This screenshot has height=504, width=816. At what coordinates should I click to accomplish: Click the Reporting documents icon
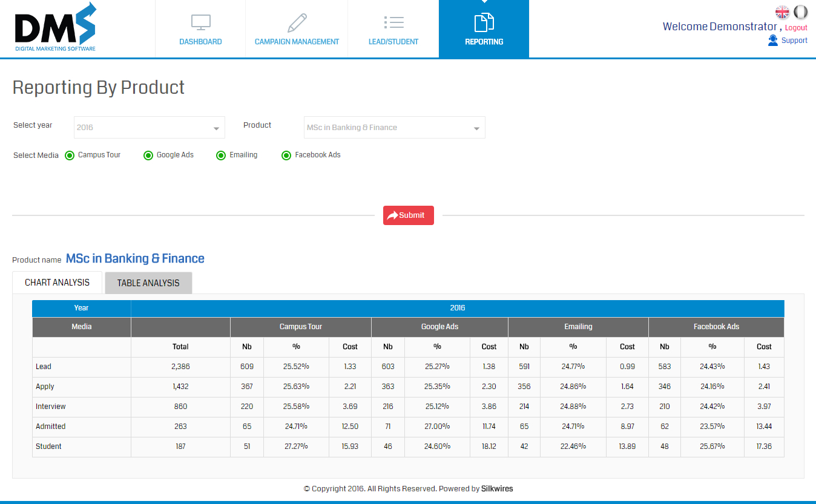point(484,22)
